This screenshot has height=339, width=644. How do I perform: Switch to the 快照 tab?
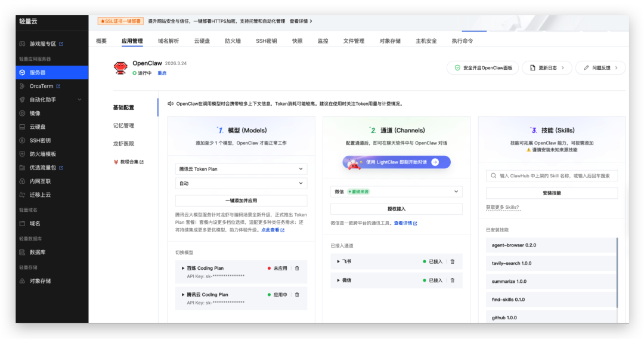tap(298, 41)
